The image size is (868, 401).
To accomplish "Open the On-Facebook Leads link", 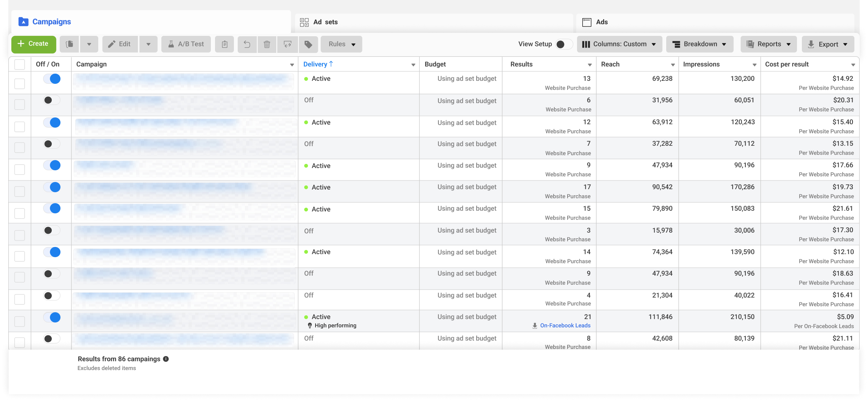I will tap(565, 325).
